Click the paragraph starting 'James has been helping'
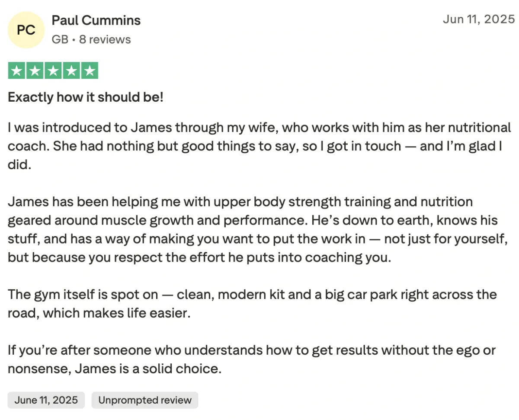519x420 pixels. (257, 230)
